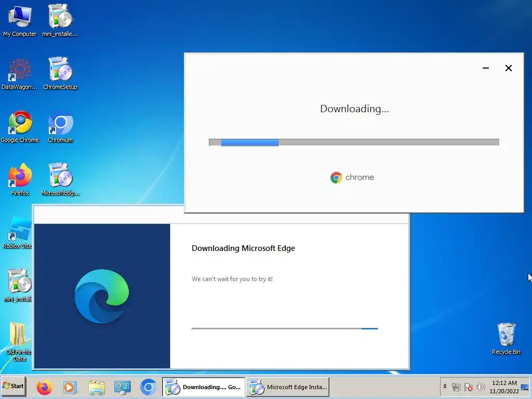Click the show desktop tray icon
532x399 pixels.
point(525,387)
